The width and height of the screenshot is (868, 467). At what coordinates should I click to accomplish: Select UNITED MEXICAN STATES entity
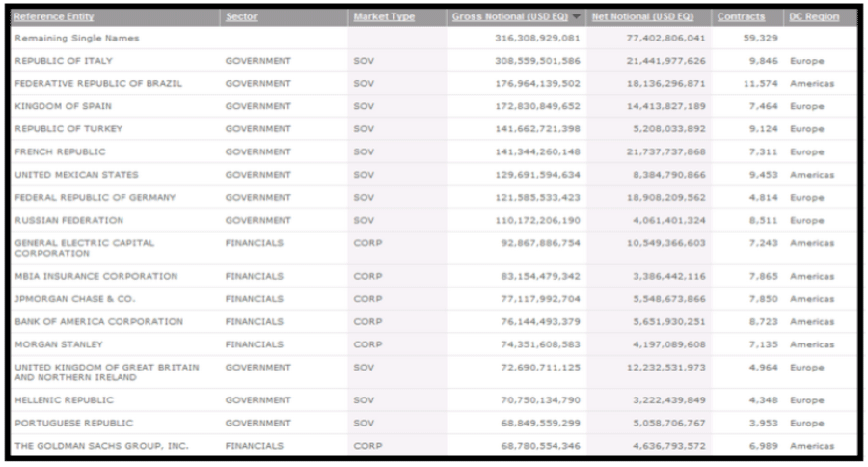tap(76, 175)
